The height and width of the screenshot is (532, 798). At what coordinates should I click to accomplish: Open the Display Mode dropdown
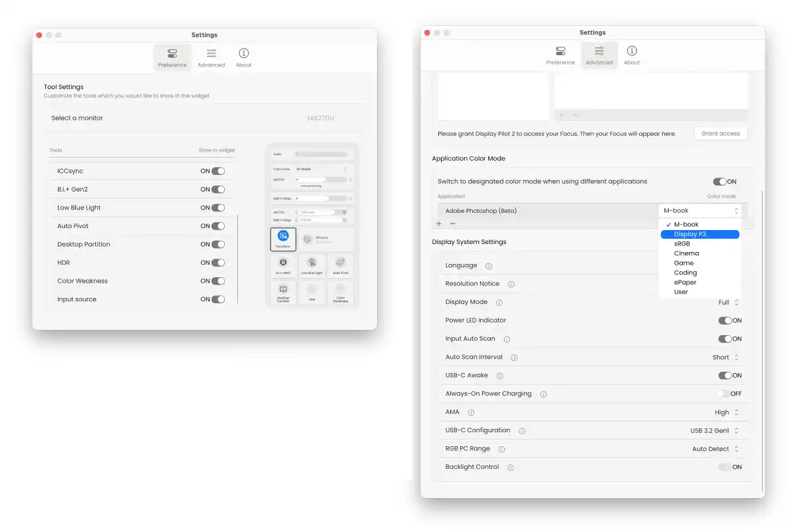click(x=729, y=303)
